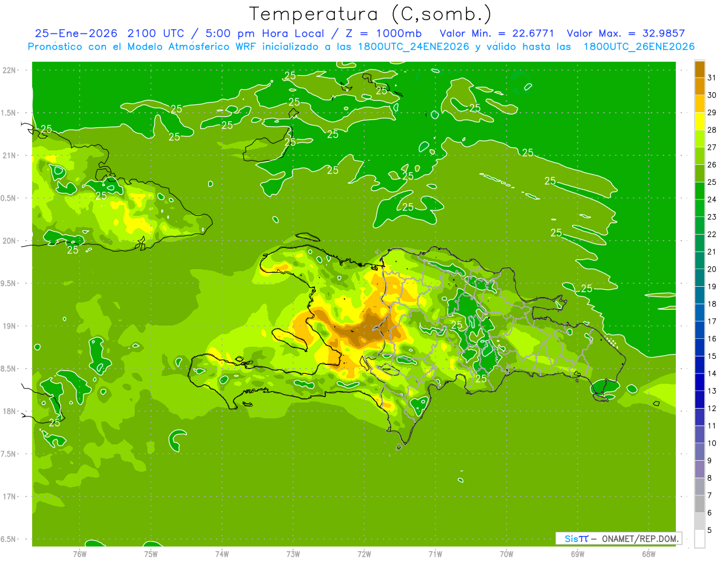
Task: Click the "17N" latitude axis label
Action: pyautogui.click(x=9, y=497)
